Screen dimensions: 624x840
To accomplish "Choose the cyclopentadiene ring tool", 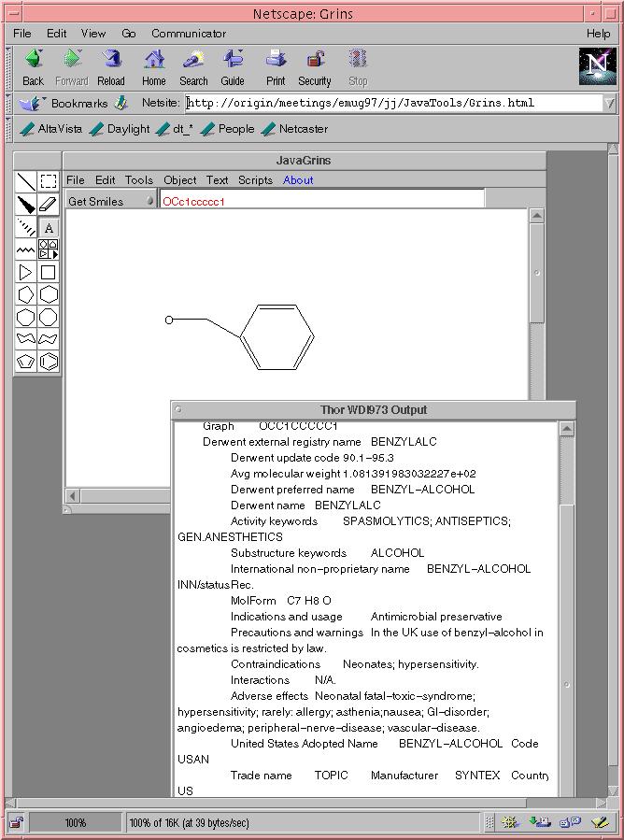I will [x=26, y=363].
